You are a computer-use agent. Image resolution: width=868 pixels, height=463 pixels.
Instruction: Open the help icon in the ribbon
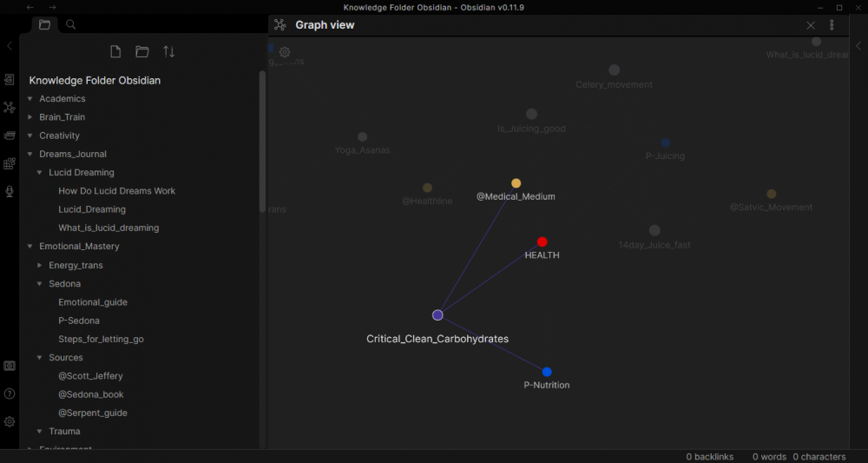[x=10, y=394]
